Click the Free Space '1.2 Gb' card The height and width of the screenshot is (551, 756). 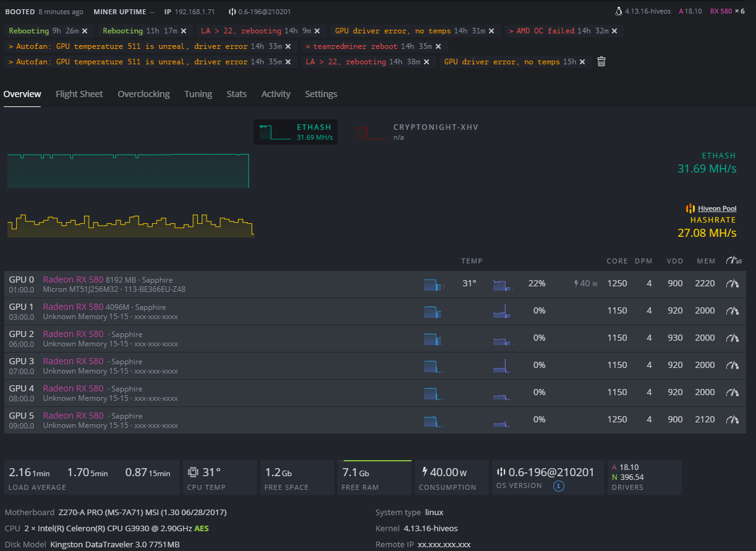pos(297,477)
